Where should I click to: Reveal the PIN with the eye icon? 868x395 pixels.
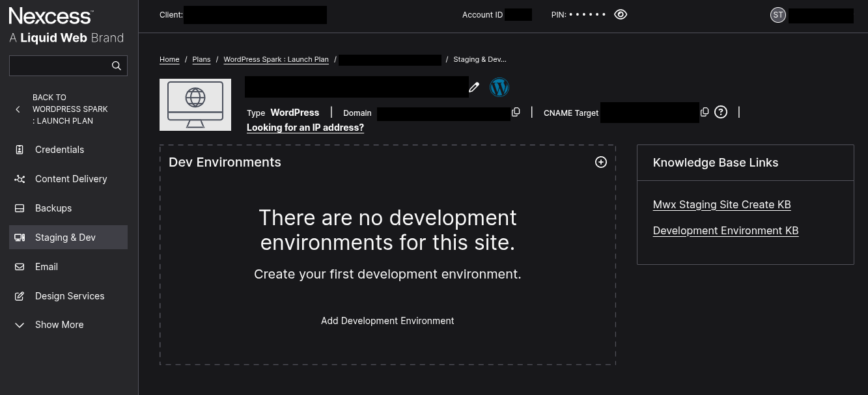[621, 14]
